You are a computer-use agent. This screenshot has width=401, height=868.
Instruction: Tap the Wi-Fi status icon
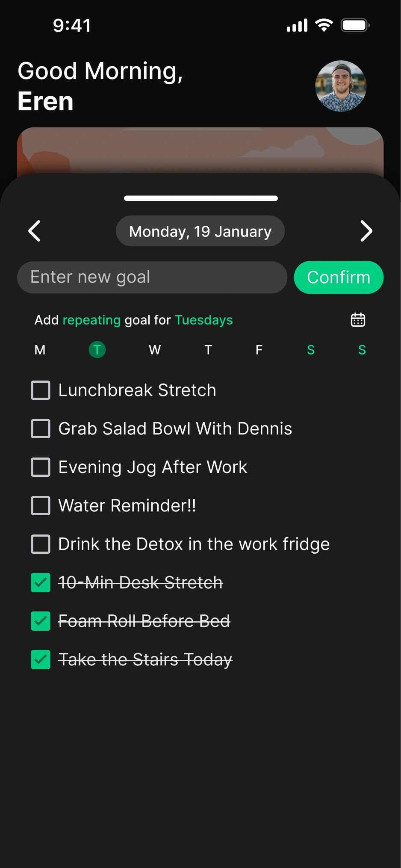pyautogui.click(x=324, y=25)
